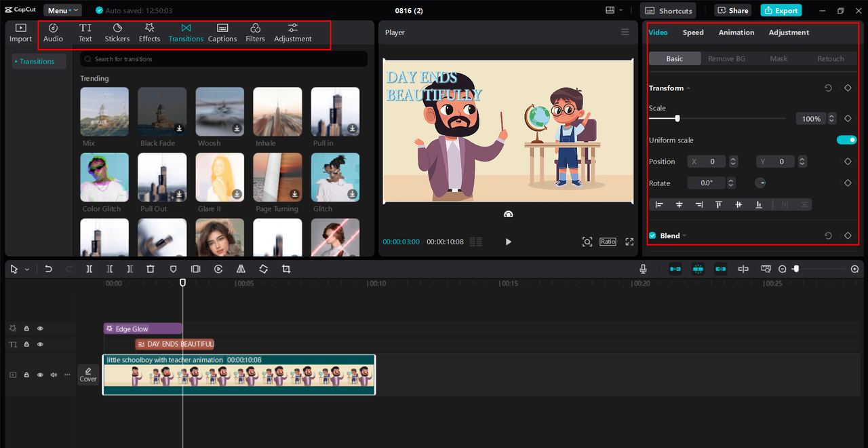This screenshot has width=868, height=448.
Task: Split clip at playhead
Action: coord(89,269)
